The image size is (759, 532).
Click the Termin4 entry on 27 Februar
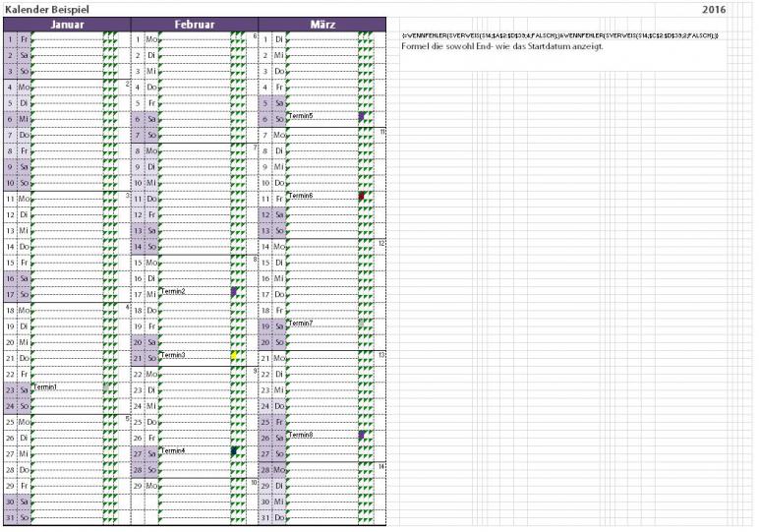173,450
